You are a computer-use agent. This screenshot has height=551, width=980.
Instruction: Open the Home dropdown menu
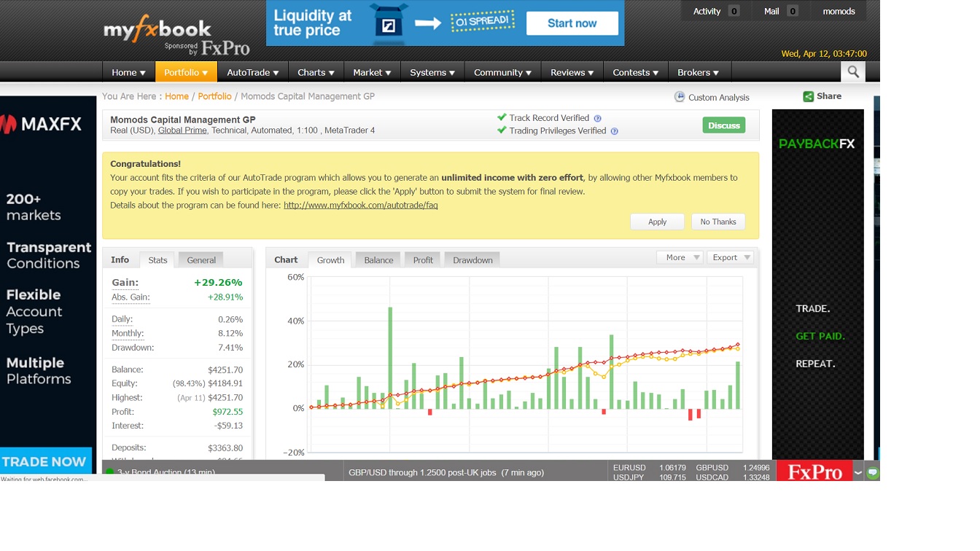(x=128, y=72)
